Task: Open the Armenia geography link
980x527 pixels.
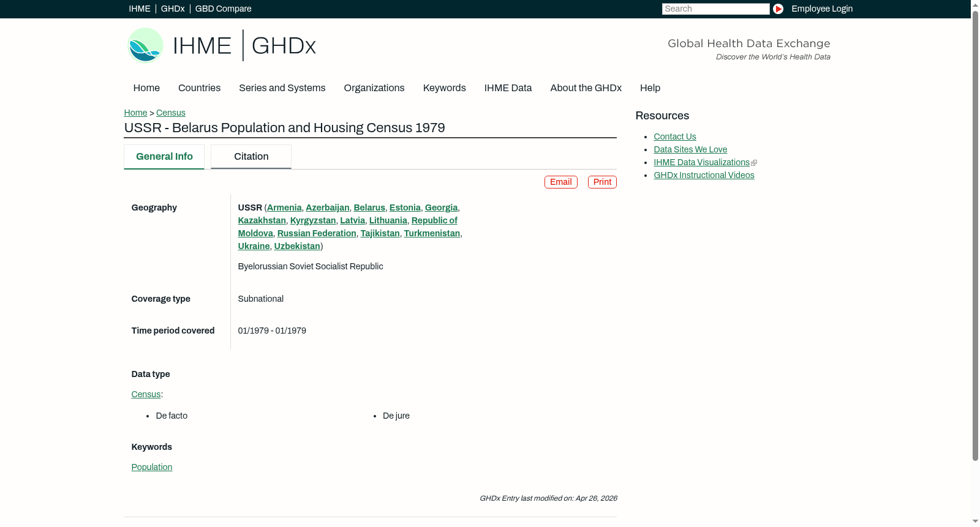Action: tap(284, 207)
